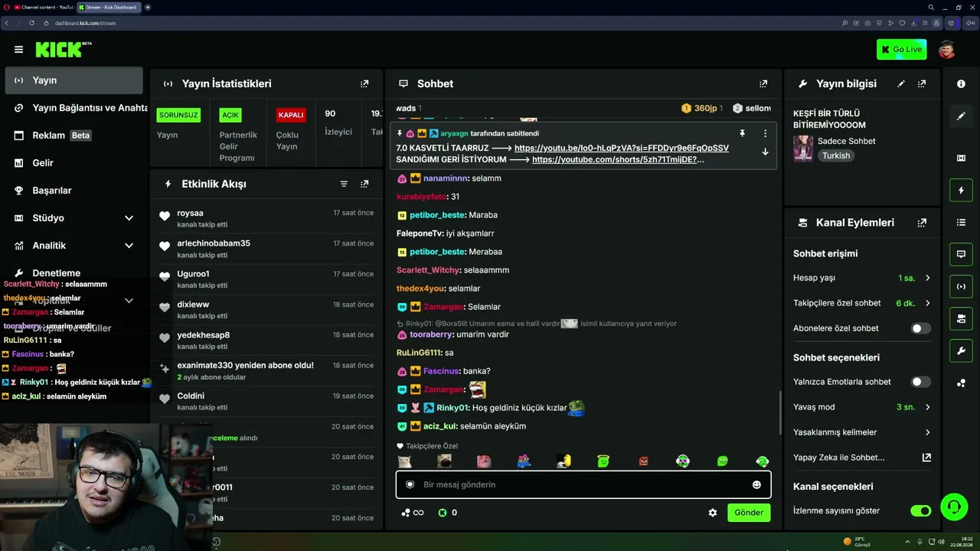Toggle Yalnızca Emotlarla sohbet switch
Image resolution: width=980 pixels, height=551 pixels.
pyautogui.click(x=920, y=382)
